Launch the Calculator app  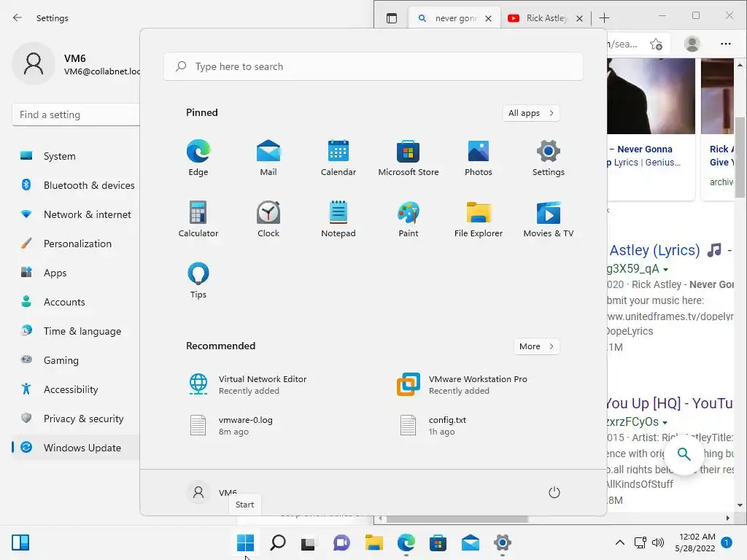click(198, 219)
